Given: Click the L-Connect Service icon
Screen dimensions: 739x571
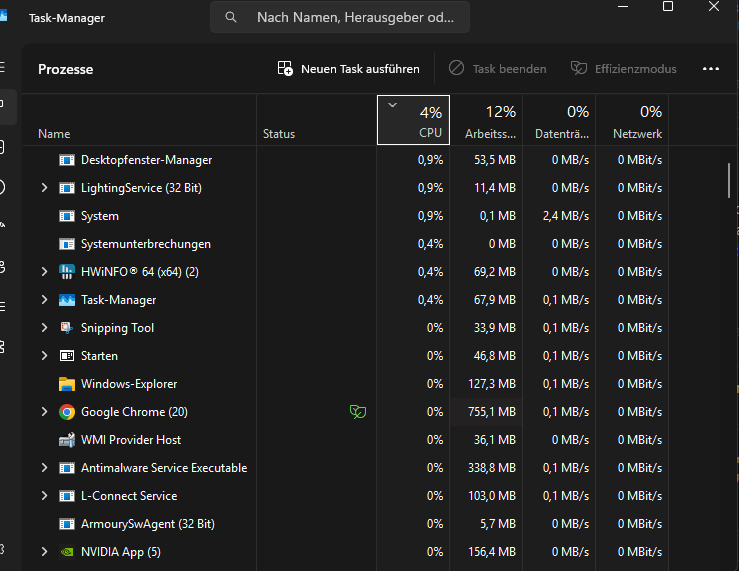Looking at the screenshot, I should pyautogui.click(x=66, y=496).
